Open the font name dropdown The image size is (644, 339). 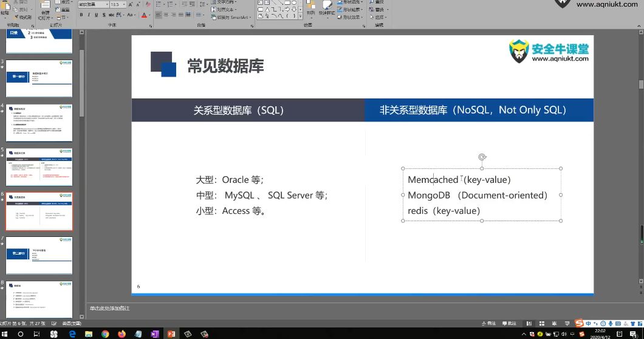tap(107, 4)
